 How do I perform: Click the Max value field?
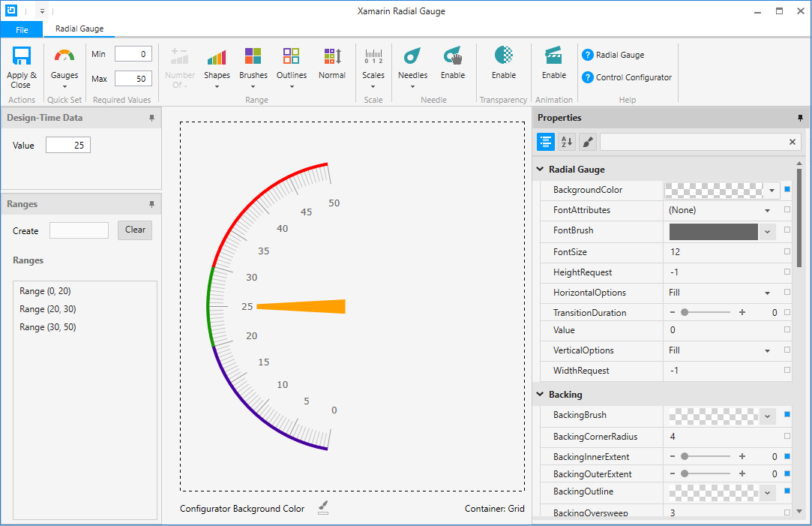[x=133, y=79]
